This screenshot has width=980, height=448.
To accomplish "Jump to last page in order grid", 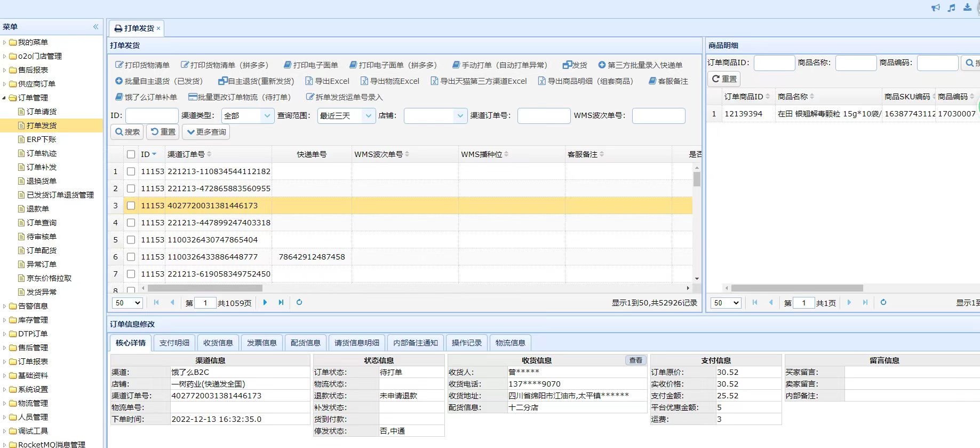I will click(281, 302).
